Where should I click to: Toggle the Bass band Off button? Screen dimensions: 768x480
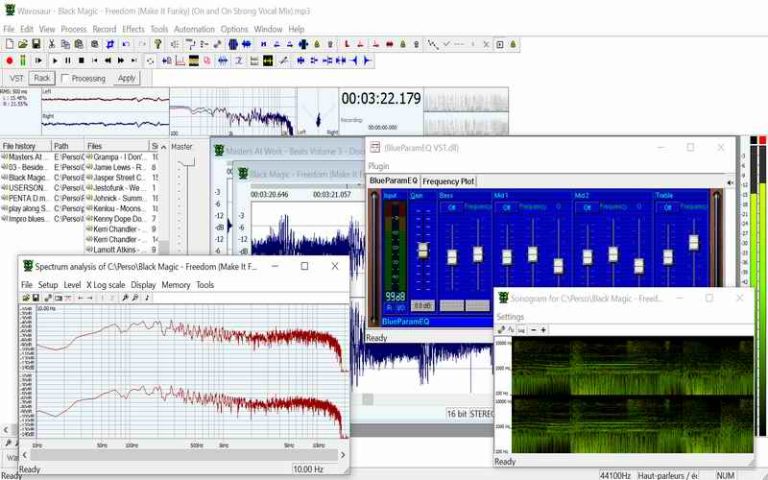pyautogui.click(x=451, y=207)
